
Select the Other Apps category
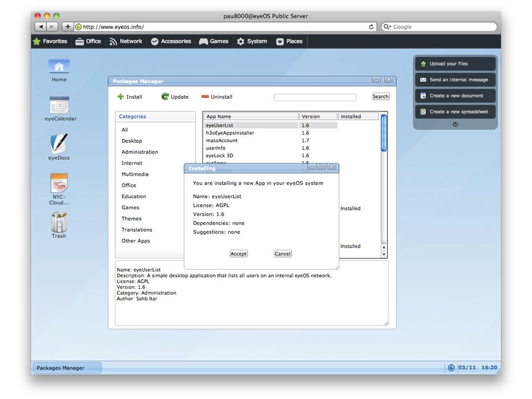[136, 241]
